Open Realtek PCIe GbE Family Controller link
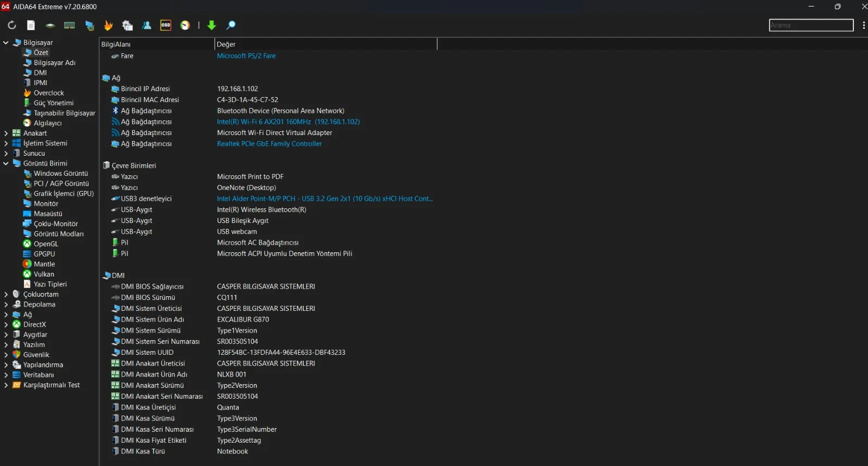868x466 pixels. point(270,144)
